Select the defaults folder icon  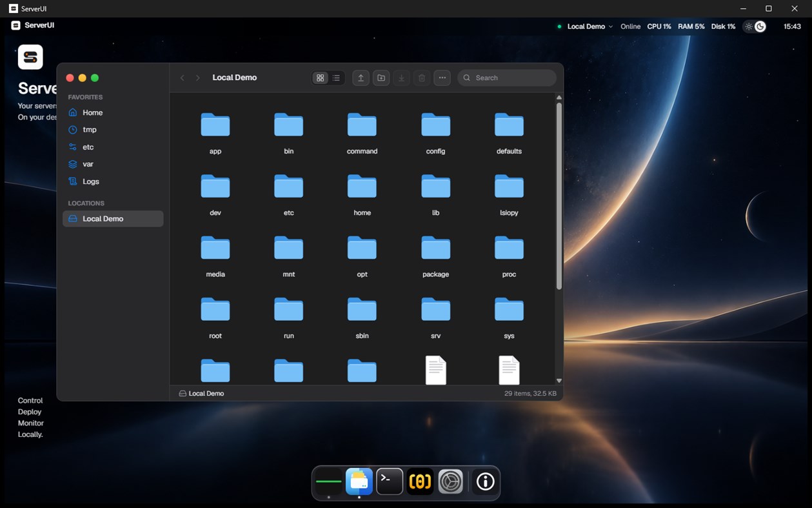point(509,125)
